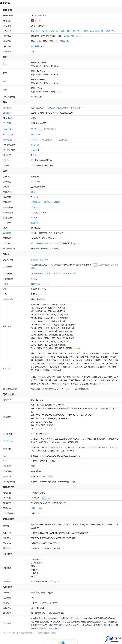Open the 5G手机 category link
This screenshot has width=122, height=644.
[35, 31]
